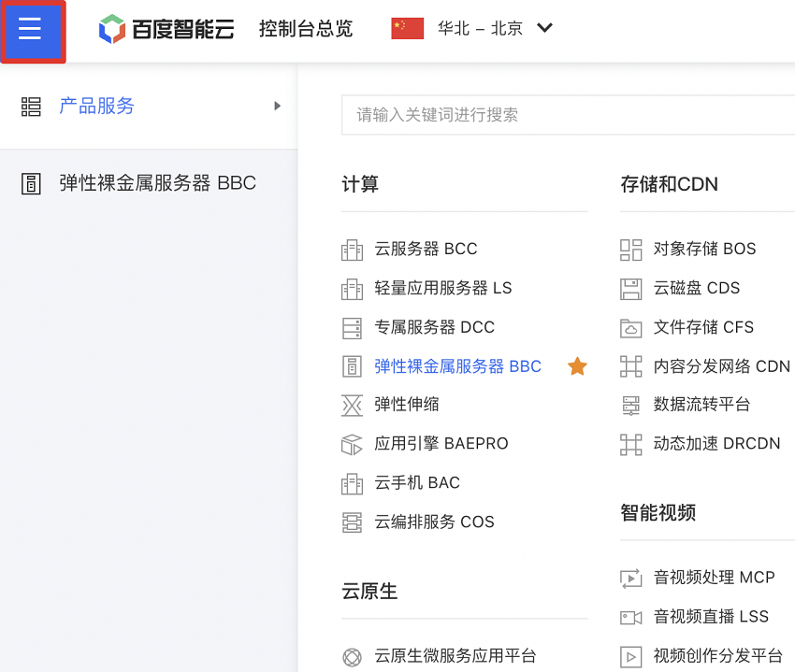
Task: Click the 文件存储 CFS folder icon
Action: (630, 328)
